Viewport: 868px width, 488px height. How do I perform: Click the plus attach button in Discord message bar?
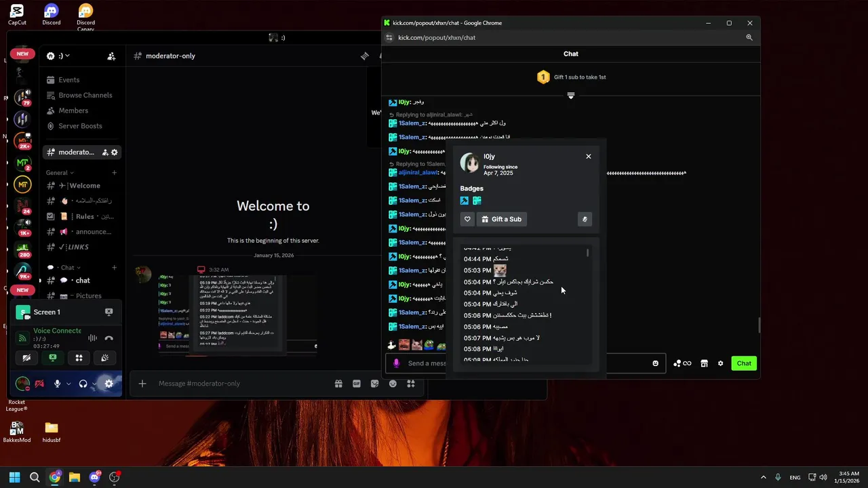point(142,384)
